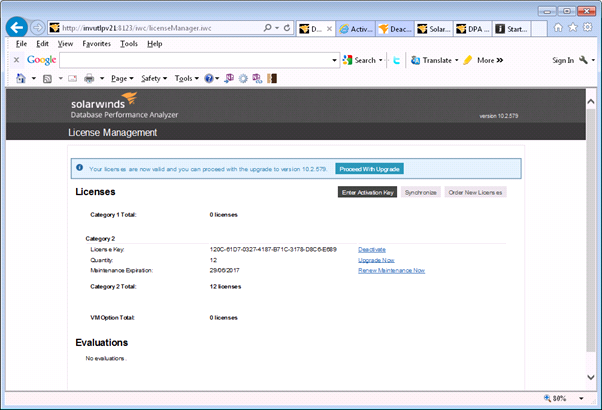Open the Translate dropdown arrow
The height and width of the screenshot is (410, 602).
(x=456, y=60)
